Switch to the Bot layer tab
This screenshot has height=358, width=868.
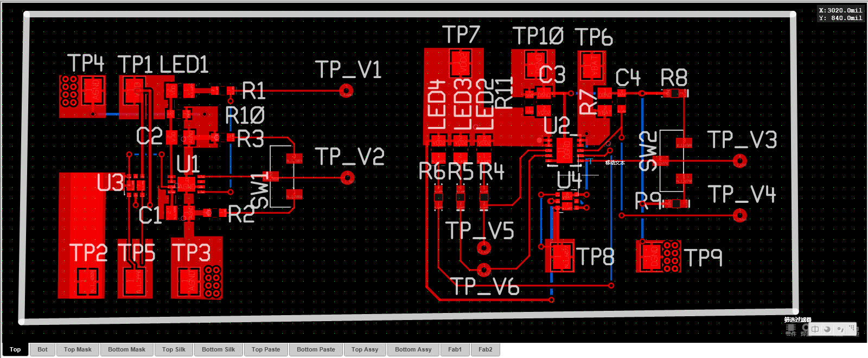(42, 349)
